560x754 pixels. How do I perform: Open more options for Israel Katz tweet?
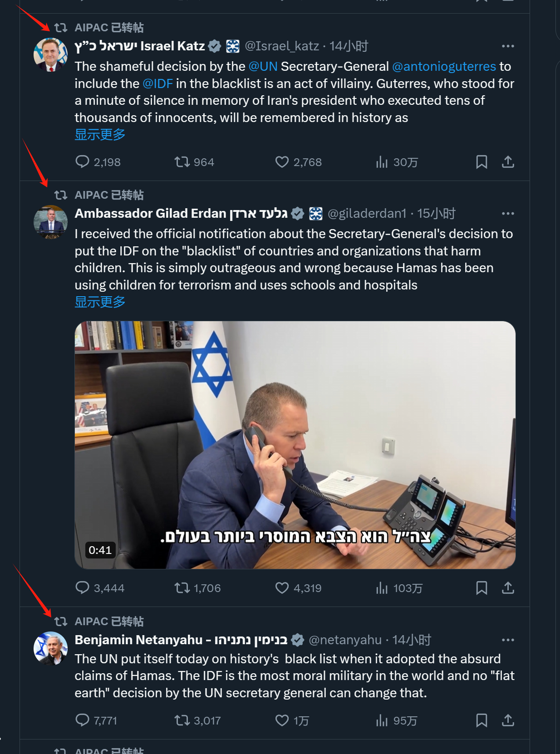pos(508,46)
